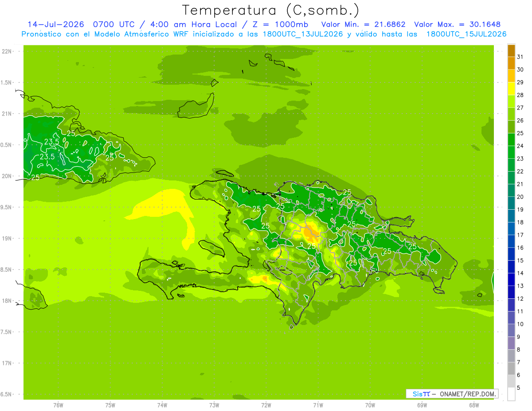Viewport: 532px width, 411px height.
Task: Click the green 24 legend color band
Action: point(511,140)
